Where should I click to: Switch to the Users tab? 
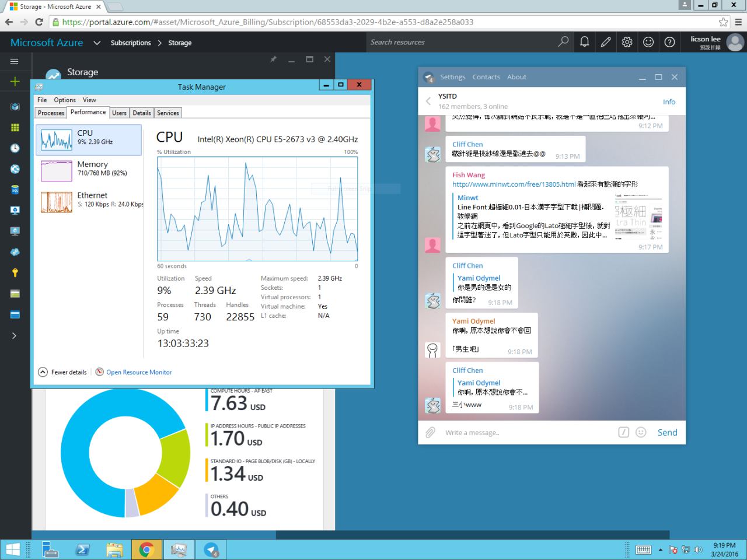pyautogui.click(x=119, y=113)
